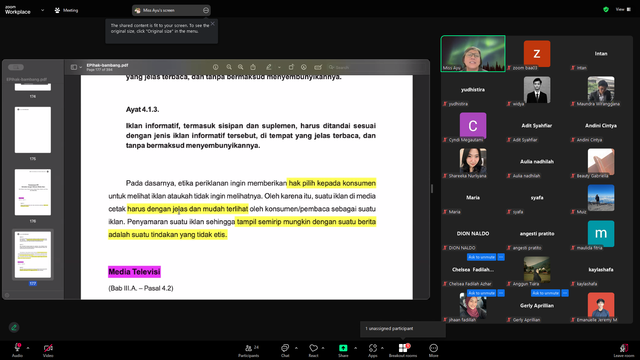The image size is (640, 360).
Task: Click the green encryption shield icon
Action: click(606, 9)
